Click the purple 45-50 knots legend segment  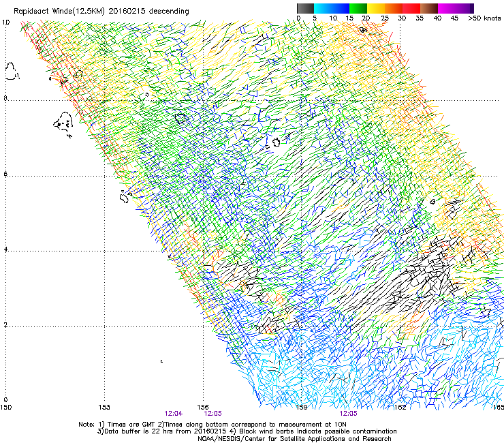[x=464, y=8]
